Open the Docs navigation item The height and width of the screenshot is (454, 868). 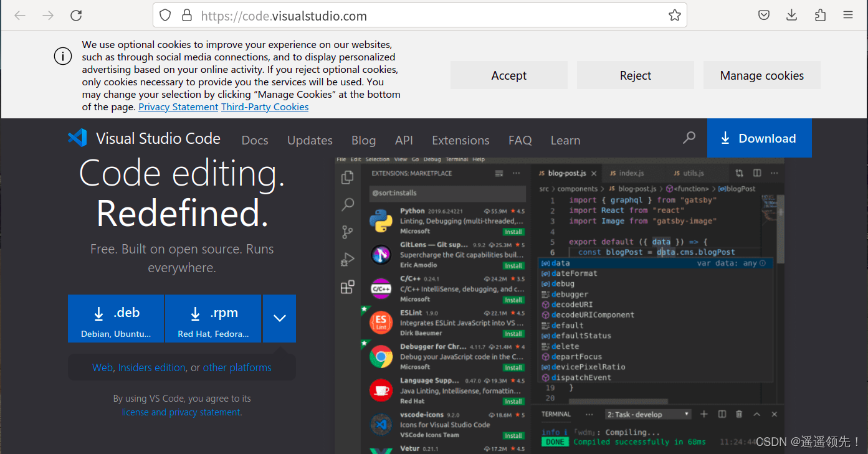(x=255, y=140)
